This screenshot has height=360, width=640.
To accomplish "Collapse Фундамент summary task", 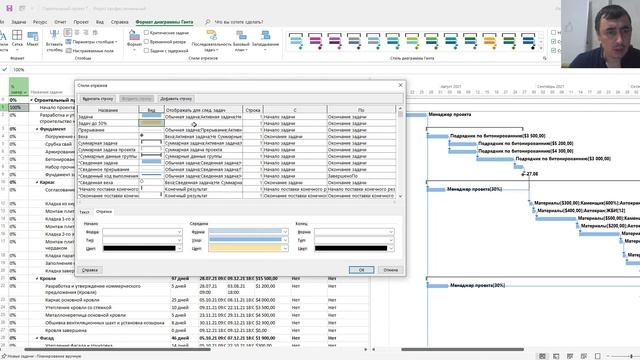I will click(37, 129).
